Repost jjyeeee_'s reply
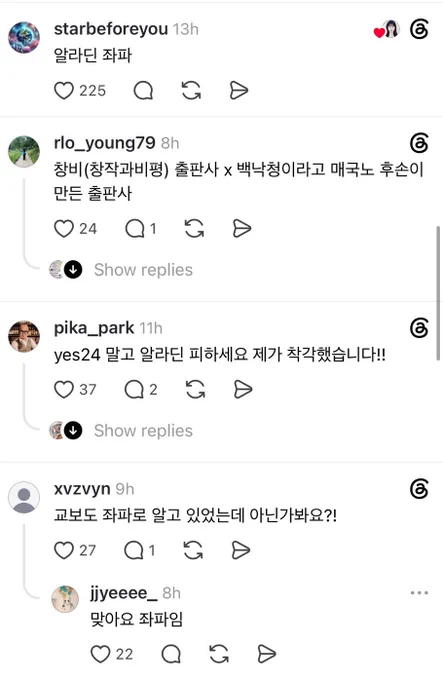 pyautogui.click(x=219, y=654)
